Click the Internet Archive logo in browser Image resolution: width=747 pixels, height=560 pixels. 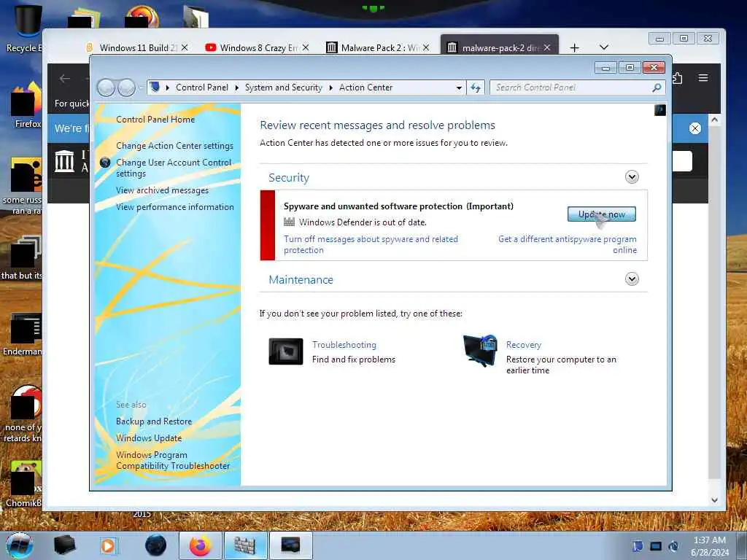(x=64, y=161)
